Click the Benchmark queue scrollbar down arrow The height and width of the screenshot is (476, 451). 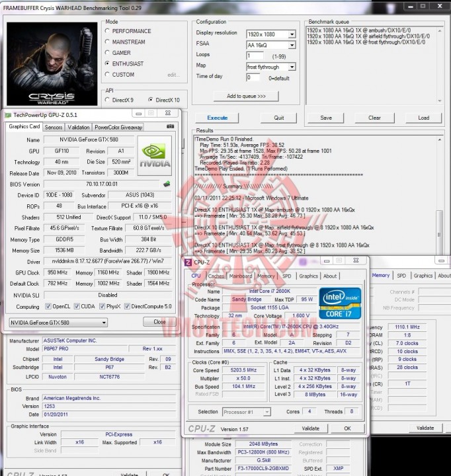pyautogui.click(x=440, y=100)
